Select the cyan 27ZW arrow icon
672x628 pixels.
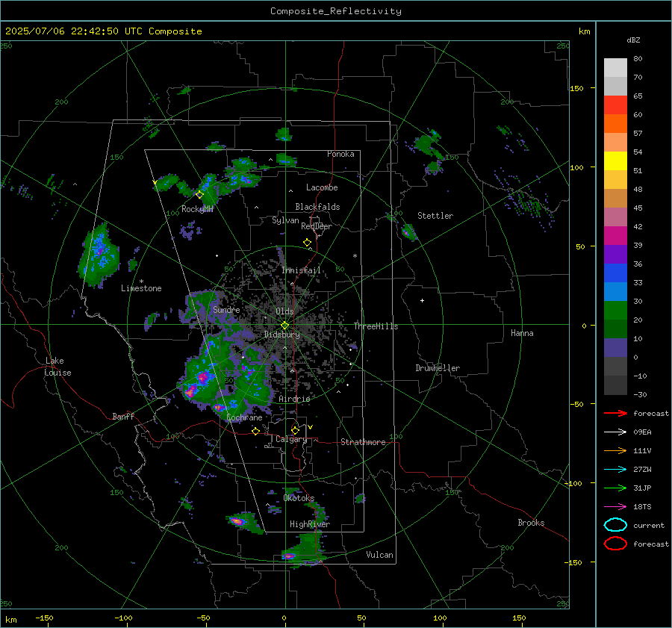coord(615,470)
